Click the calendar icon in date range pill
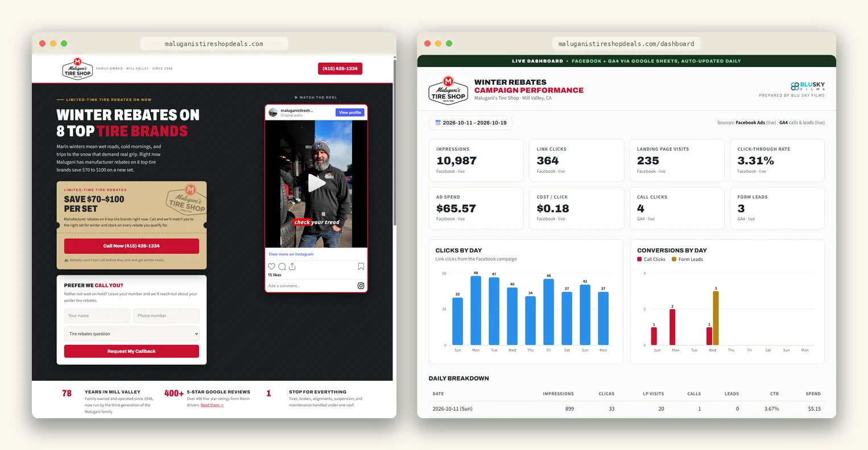868x450 pixels. (x=438, y=123)
